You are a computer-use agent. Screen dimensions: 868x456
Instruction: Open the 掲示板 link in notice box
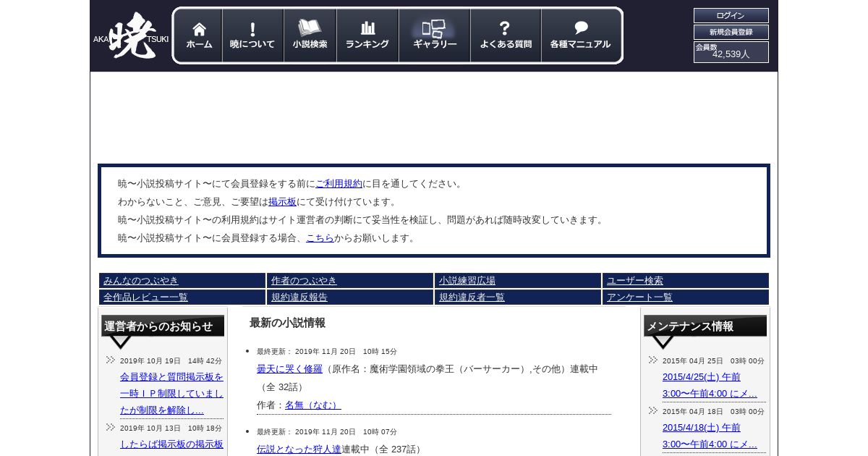[282, 202]
